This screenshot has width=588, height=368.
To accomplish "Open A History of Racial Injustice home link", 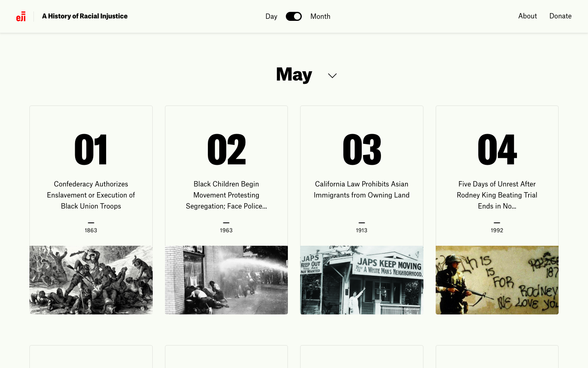I will coord(85,16).
